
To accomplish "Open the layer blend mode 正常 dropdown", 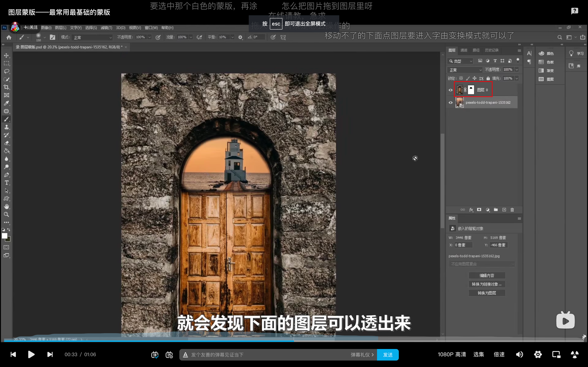I will click(x=465, y=70).
